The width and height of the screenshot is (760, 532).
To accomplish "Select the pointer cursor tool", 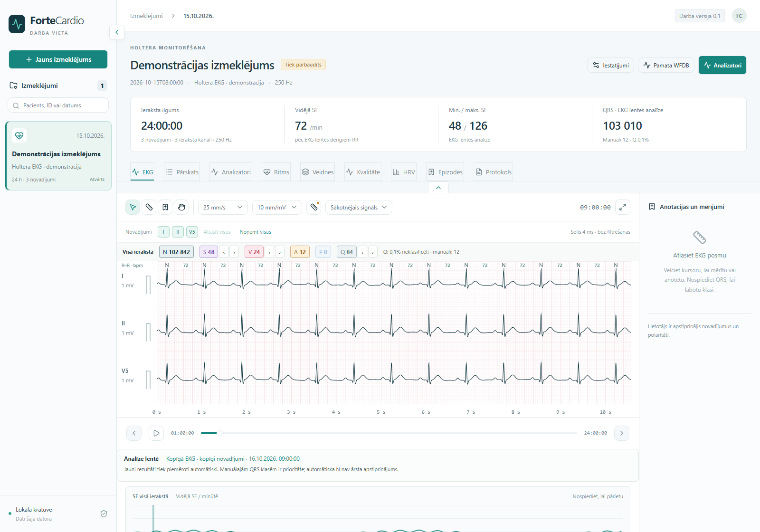I will [133, 207].
